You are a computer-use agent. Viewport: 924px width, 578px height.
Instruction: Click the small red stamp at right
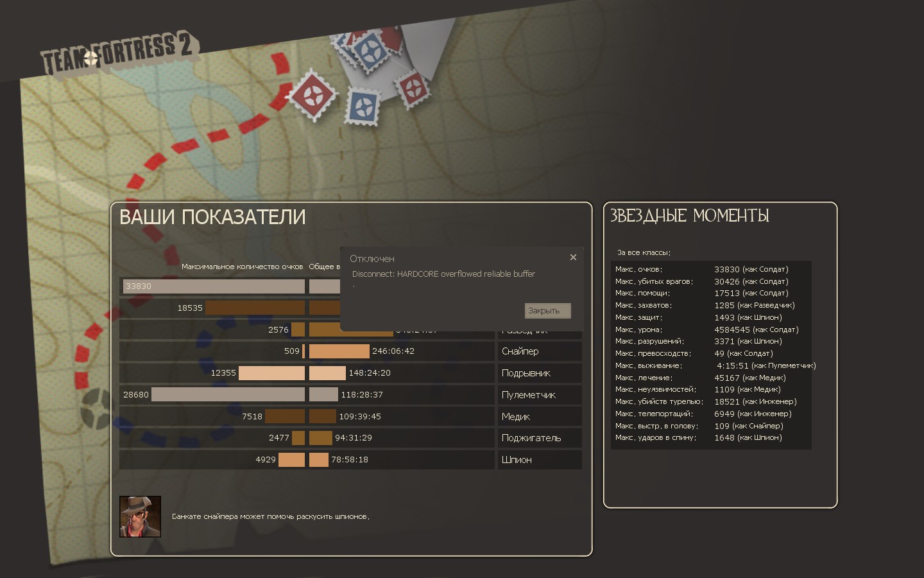413,87
